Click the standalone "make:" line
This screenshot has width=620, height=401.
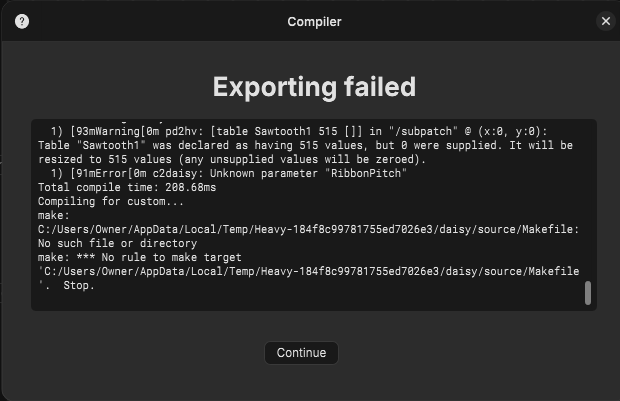click(x=55, y=215)
